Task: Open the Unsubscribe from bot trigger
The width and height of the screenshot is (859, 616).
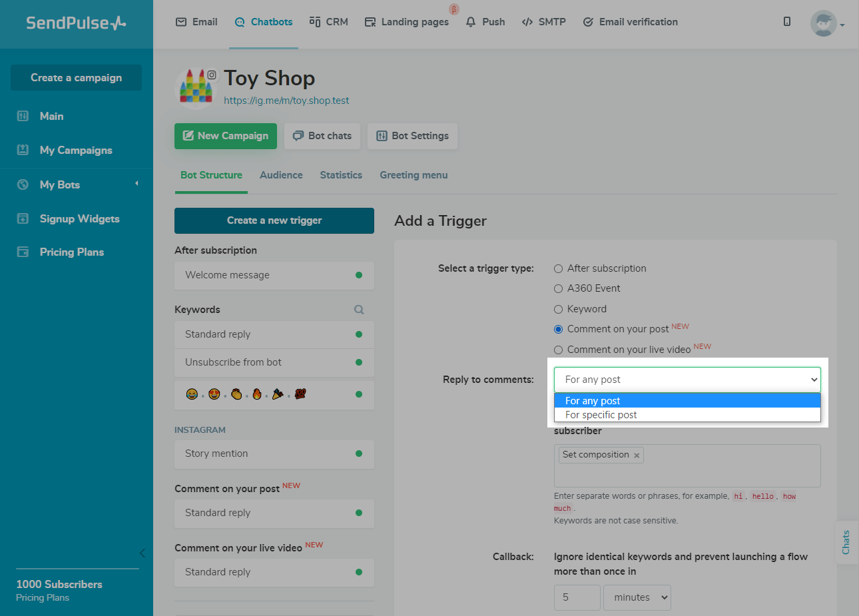Action: tap(274, 362)
